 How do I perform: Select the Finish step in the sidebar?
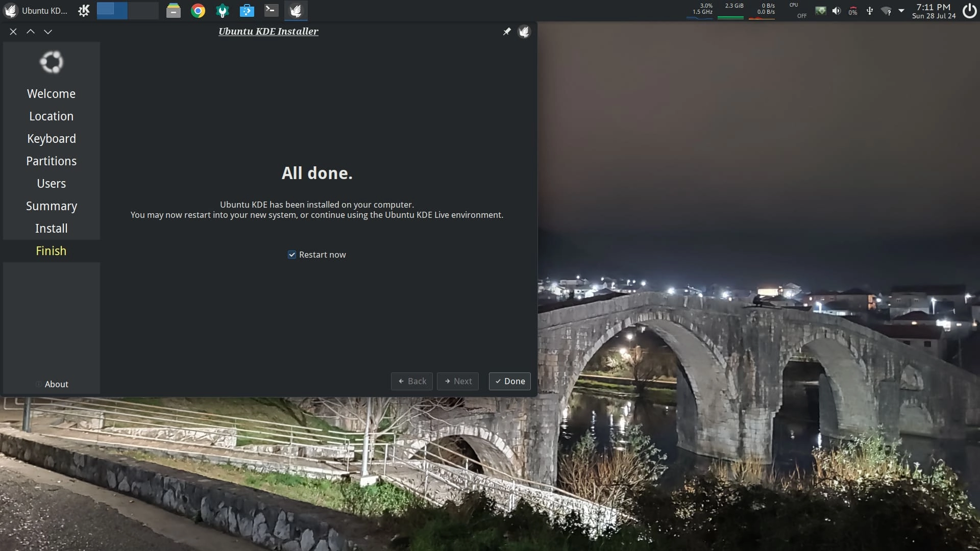[x=51, y=251]
